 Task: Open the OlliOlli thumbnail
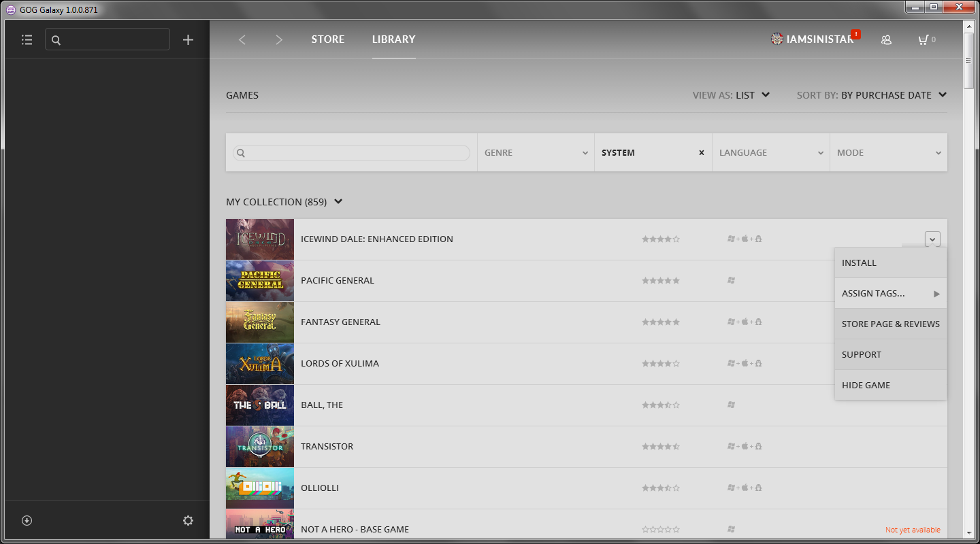coord(260,488)
